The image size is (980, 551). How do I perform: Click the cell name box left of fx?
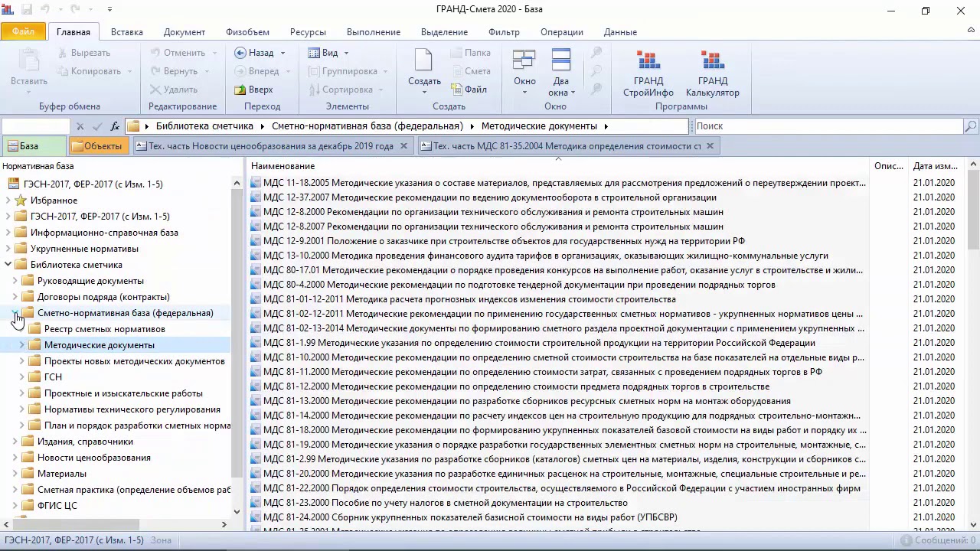coord(36,126)
